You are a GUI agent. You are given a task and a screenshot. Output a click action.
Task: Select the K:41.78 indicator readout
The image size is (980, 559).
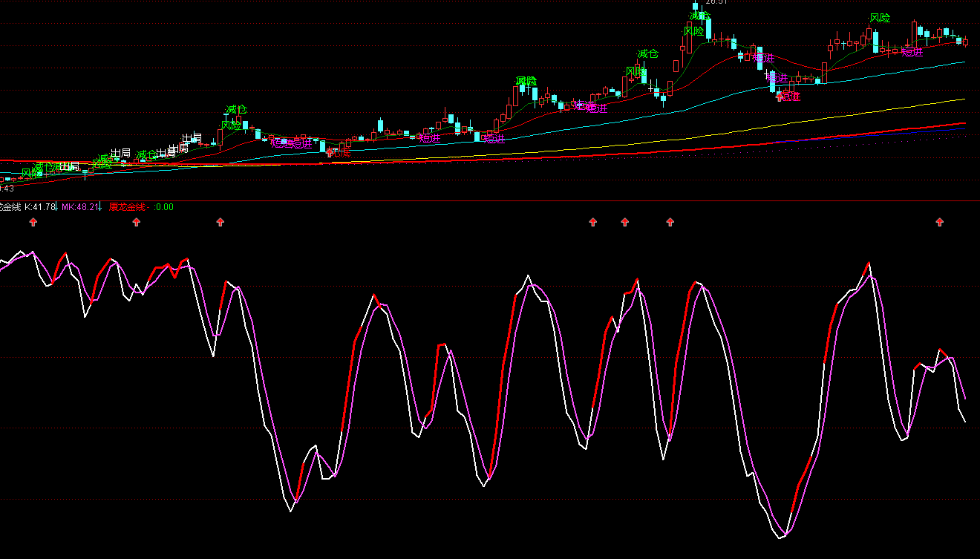coord(40,207)
